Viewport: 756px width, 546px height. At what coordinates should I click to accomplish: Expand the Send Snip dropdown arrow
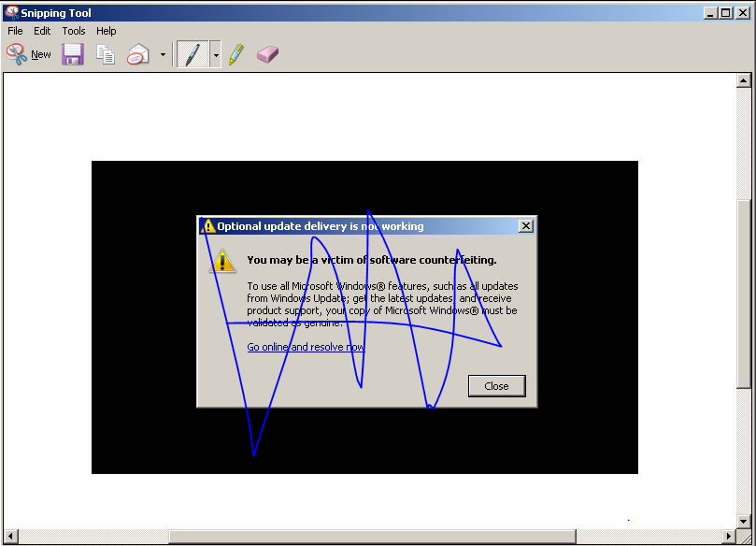click(x=163, y=54)
